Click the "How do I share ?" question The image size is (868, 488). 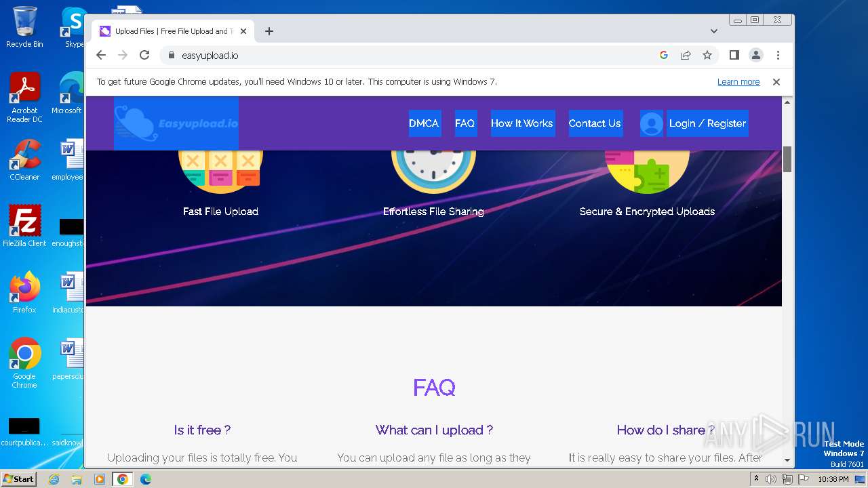tap(666, 430)
